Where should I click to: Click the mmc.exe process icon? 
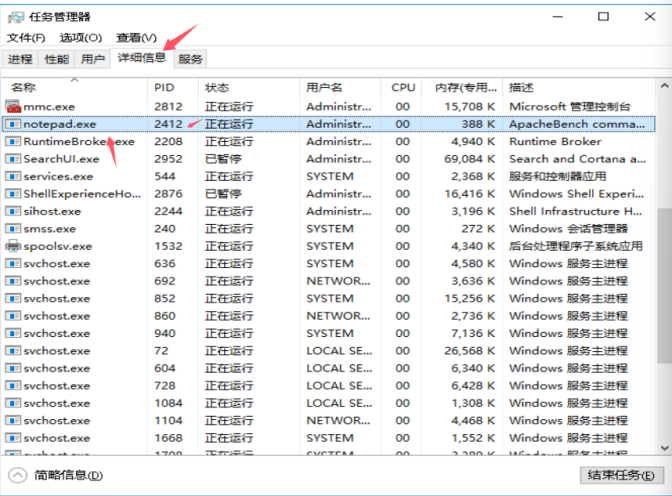(x=13, y=106)
